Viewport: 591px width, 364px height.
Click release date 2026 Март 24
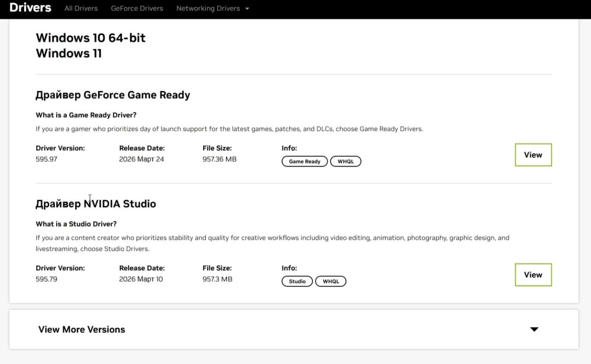142,159
